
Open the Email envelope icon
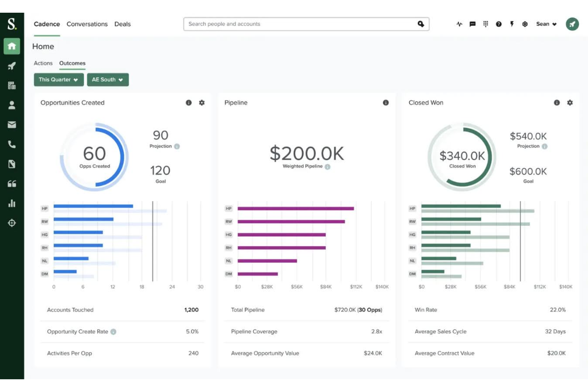point(12,125)
